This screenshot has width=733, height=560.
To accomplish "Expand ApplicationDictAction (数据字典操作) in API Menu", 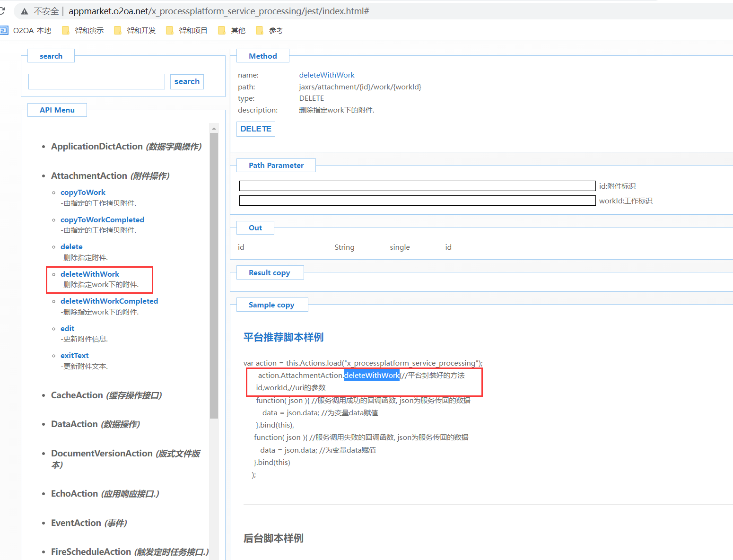I will click(126, 147).
